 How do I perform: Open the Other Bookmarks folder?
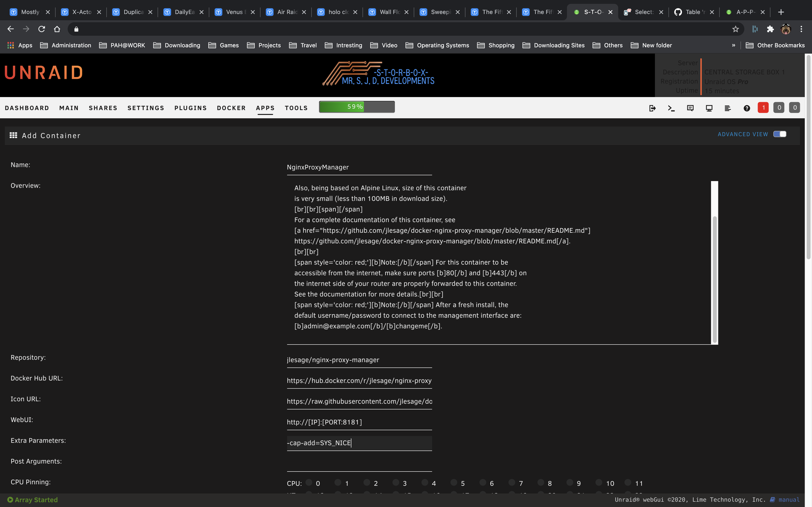click(x=776, y=45)
